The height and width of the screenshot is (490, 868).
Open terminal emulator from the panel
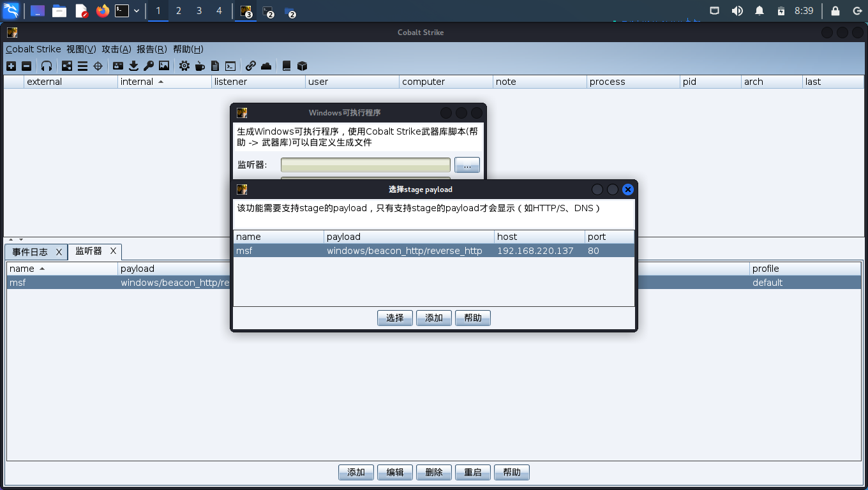tap(122, 11)
